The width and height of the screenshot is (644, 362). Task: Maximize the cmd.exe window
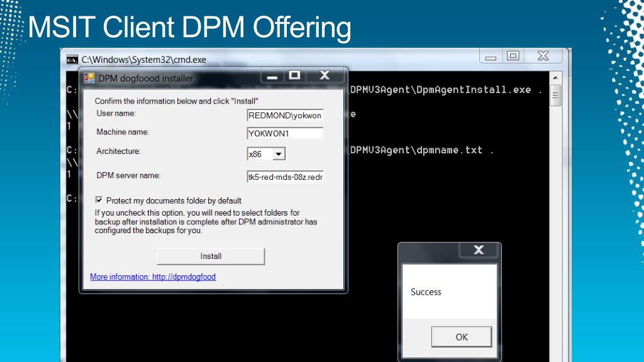pos(513,56)
